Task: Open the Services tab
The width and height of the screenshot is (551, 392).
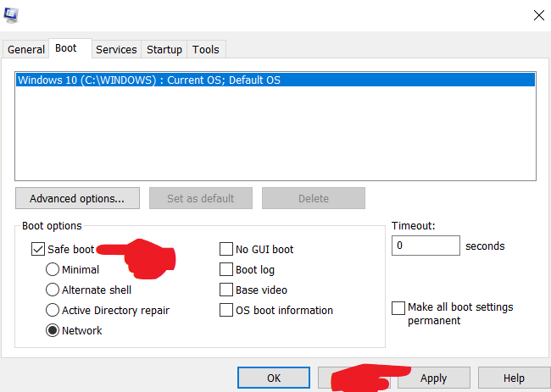Action: point(116,49)
